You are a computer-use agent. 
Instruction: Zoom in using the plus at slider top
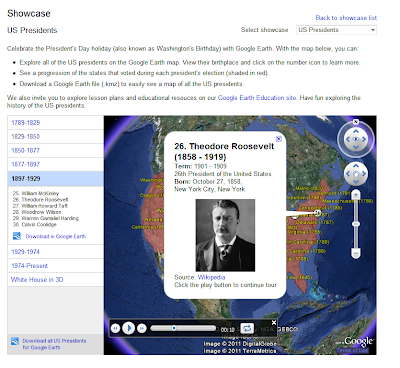(356, 195)
